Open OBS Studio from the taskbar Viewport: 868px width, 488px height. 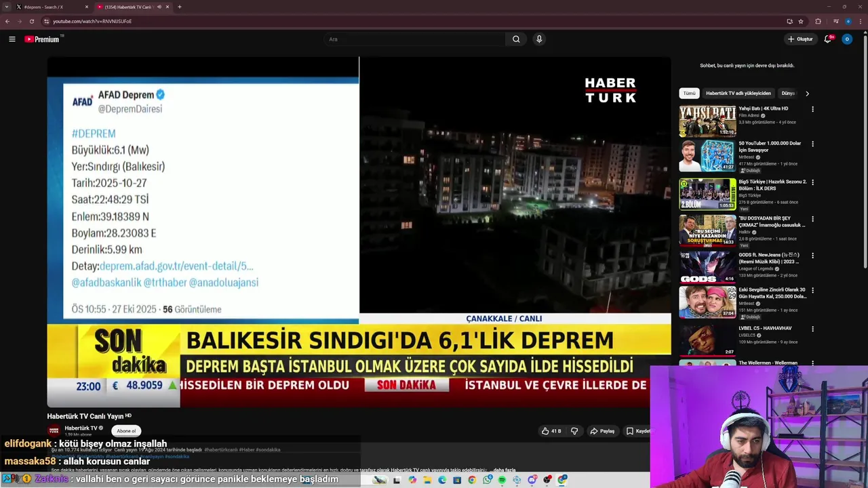[547, 480]
